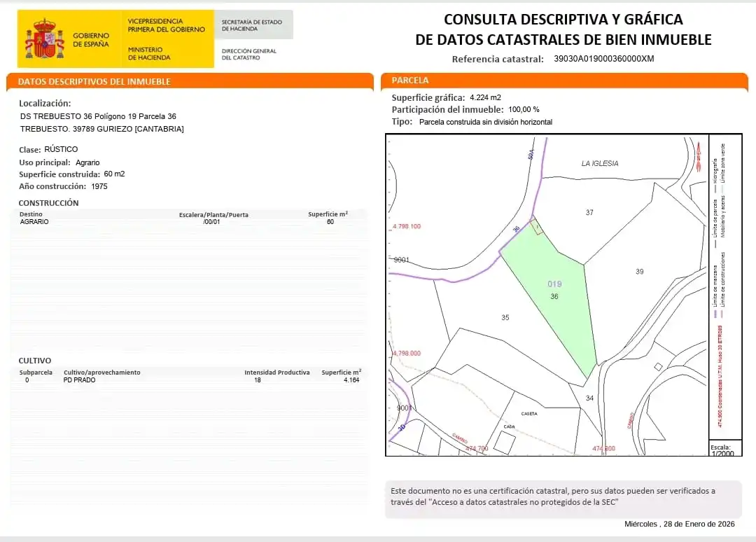Click parcel number 39 on the map
Viewport: 756px width, 542px height.
coord(639,272)
